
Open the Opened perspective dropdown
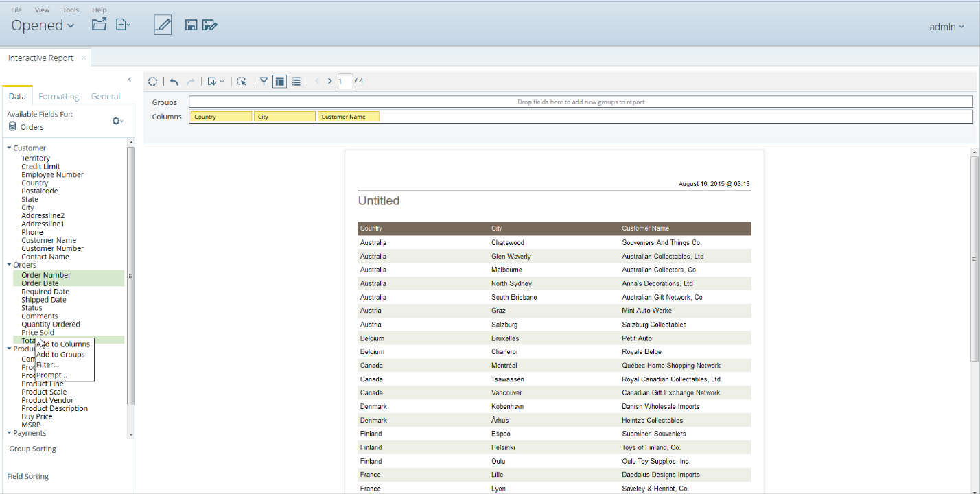(43, 25)
